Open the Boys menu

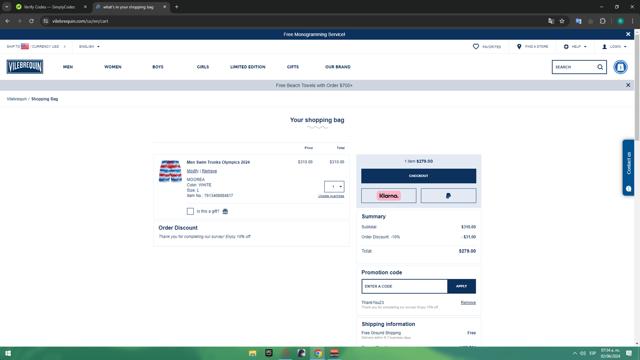pos(158,67)
